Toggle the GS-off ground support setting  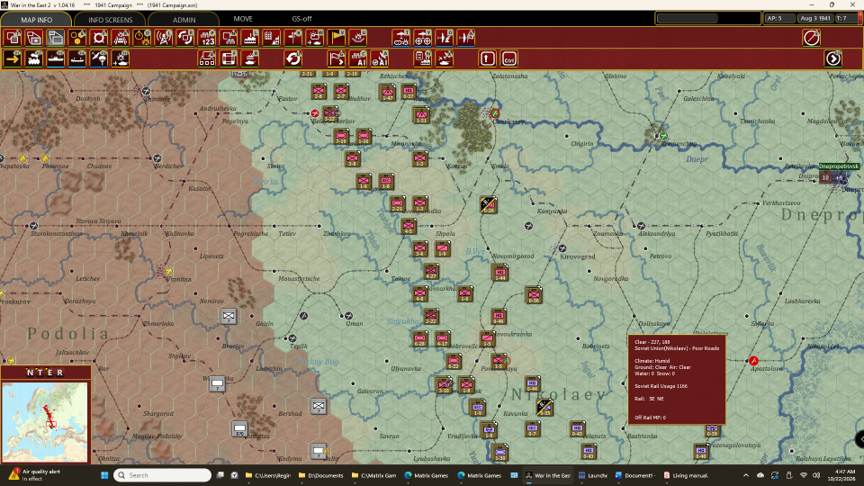click(x=301, y=19)
